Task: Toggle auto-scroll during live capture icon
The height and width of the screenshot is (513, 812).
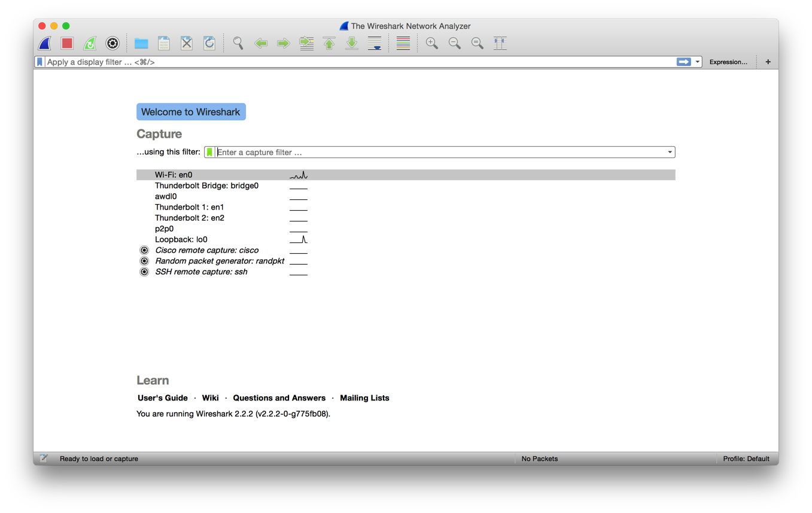Action: 375,43
